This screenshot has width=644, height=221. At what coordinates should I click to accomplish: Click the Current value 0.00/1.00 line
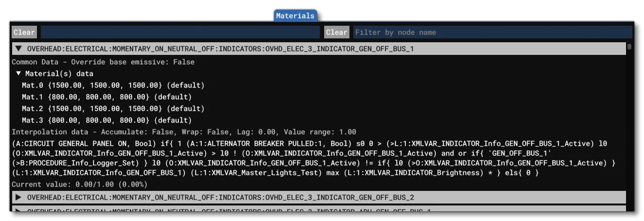click(79, 184)
